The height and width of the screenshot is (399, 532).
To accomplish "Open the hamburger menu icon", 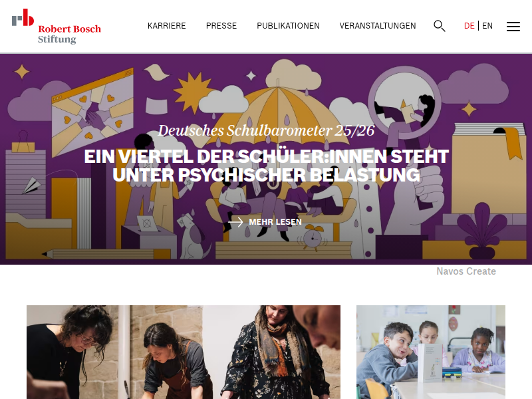I will [513, 26].
